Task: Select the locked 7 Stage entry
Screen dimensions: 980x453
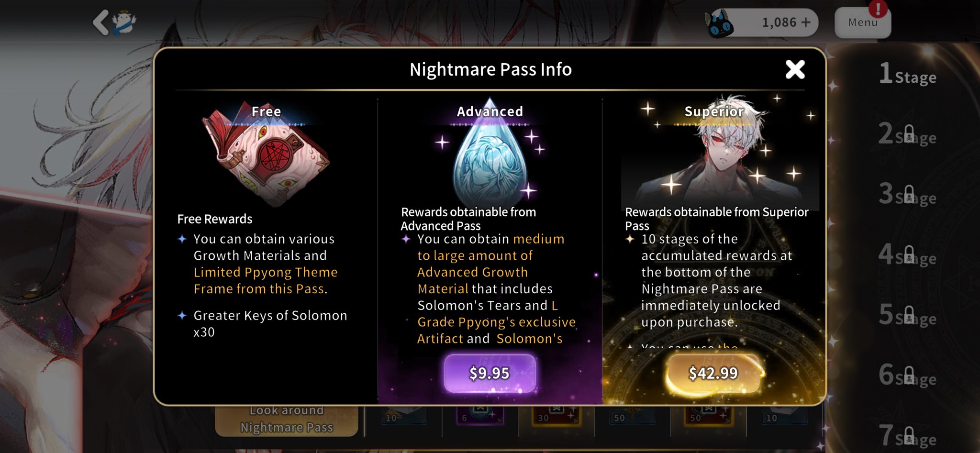Action: click(x=908, y=436)
